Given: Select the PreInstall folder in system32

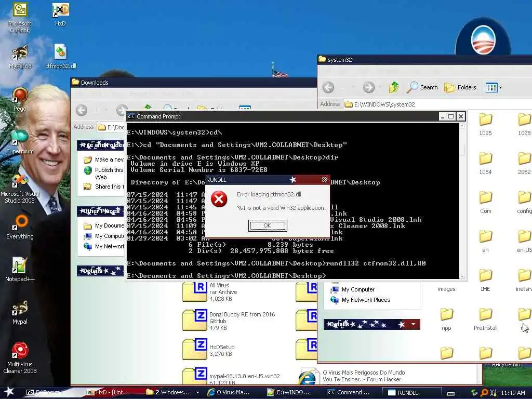Looking at the screenshot, I should tap(486, 320).
